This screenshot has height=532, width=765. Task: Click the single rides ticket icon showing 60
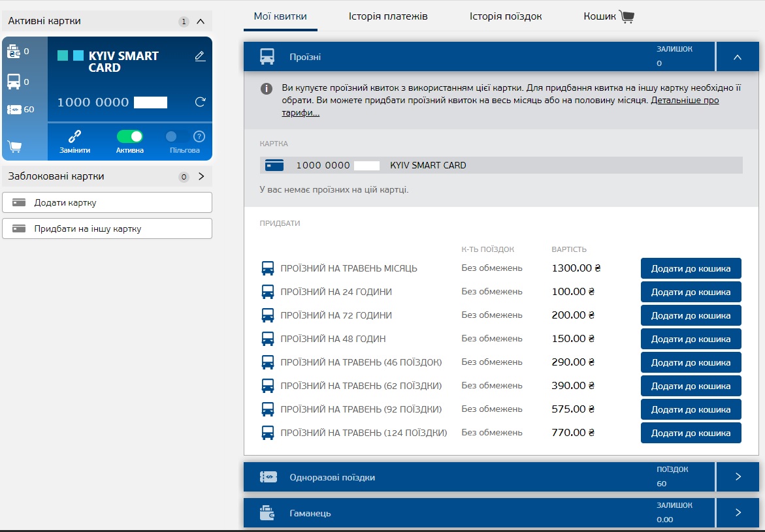click(14, 110)
